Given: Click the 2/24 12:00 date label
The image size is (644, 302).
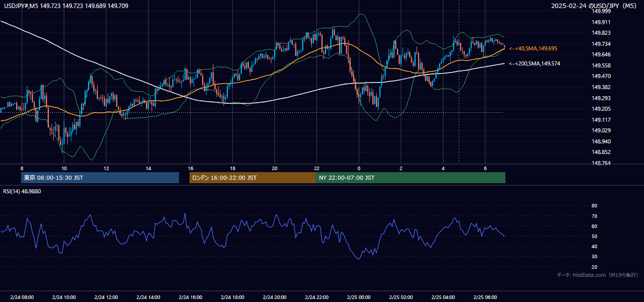Looking at the screenshot, I should tap(106, 297).
